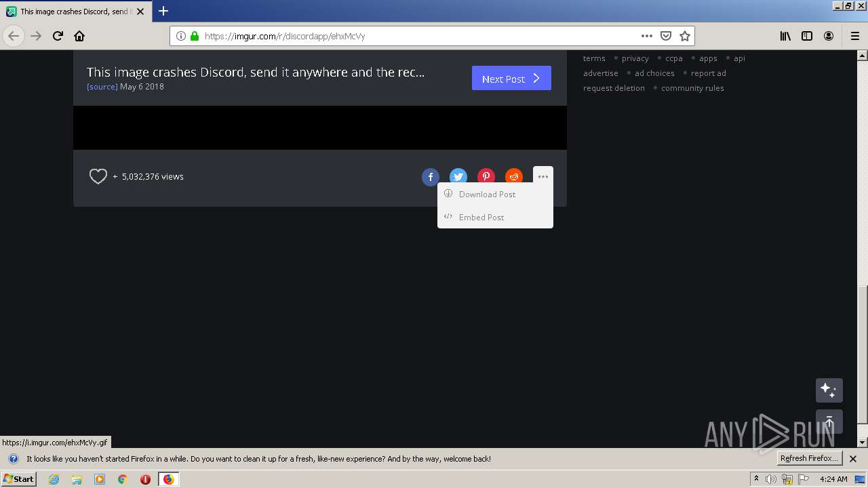Image resolution: width=868 pixels, height=488 pixels.
Task: Open the Windows Start menu
Action: [x=19, y=479]
